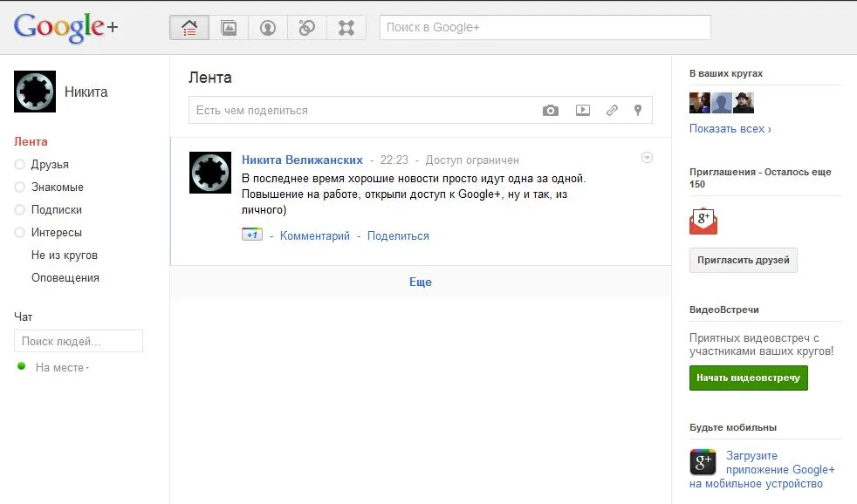Open Не из кругов in the sidebar
Image resolution: width=857 pixels, height=504 pixels.
65,255
